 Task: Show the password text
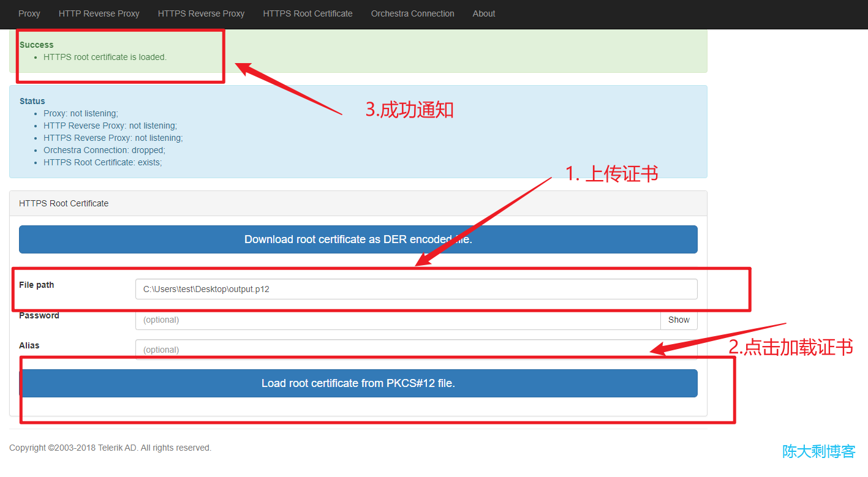[x=679, y=320]
